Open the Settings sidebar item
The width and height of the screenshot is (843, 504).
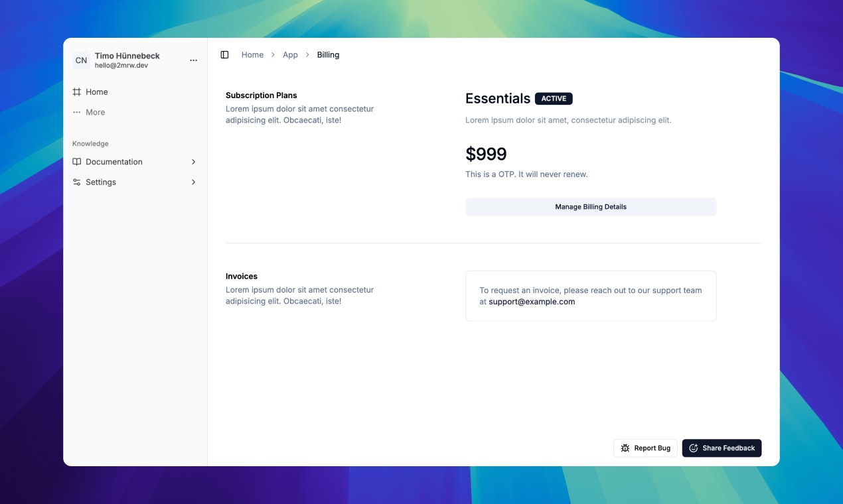pyautogui.click(x=135, y=182)
